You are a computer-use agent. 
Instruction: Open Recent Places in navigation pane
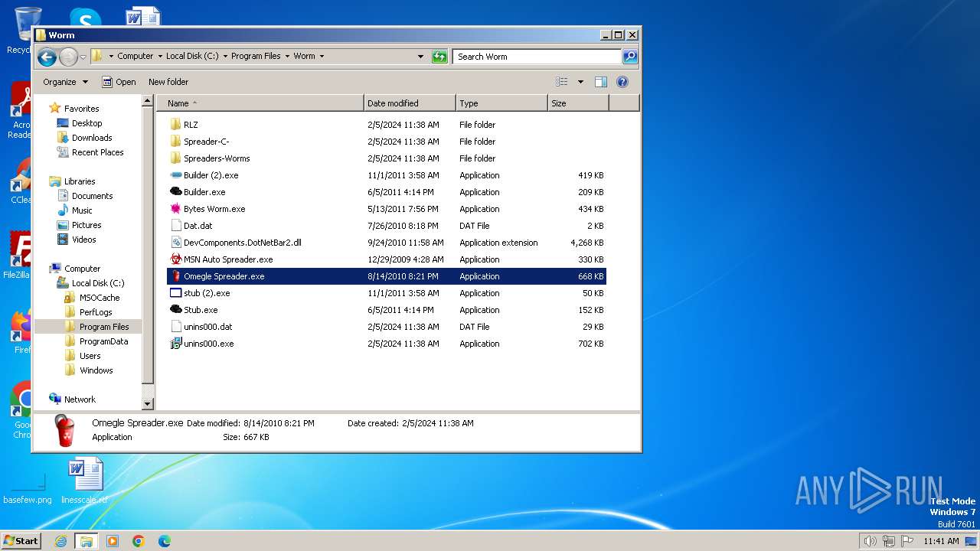click(x=97, y=152)
